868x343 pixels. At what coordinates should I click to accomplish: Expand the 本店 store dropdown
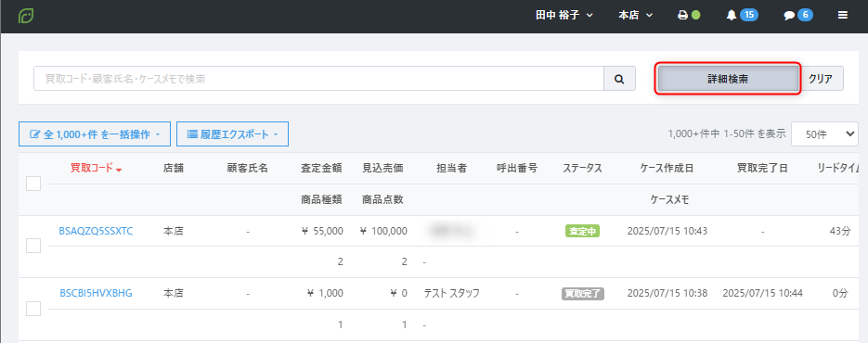click(x=636, y=16)
